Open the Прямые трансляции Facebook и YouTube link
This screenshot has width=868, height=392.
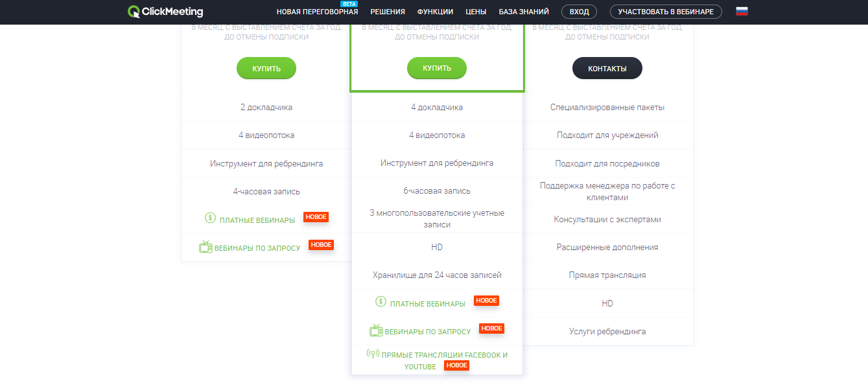coord(444,355)
